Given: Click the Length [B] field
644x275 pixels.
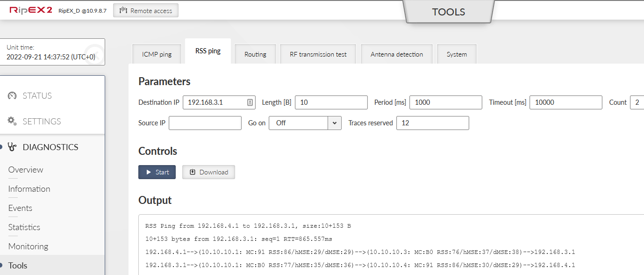Looking at the screenshot, I should (331, 102).
